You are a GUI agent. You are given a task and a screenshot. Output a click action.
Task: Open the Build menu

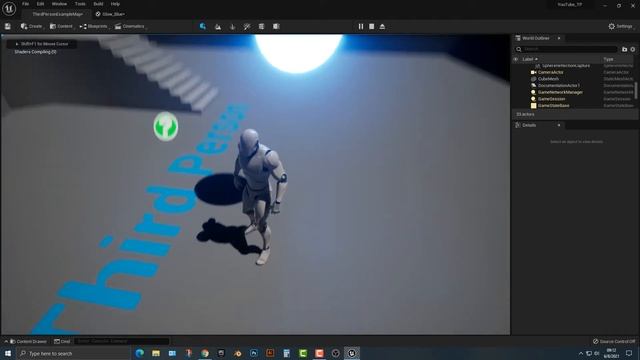[98, 4]
